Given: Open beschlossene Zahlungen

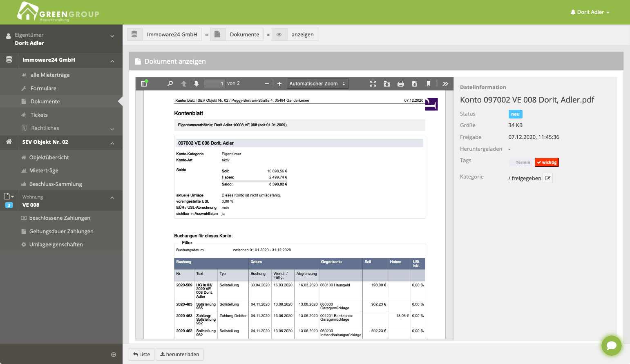Looking at the screenshot, I should tap(60, 218).
